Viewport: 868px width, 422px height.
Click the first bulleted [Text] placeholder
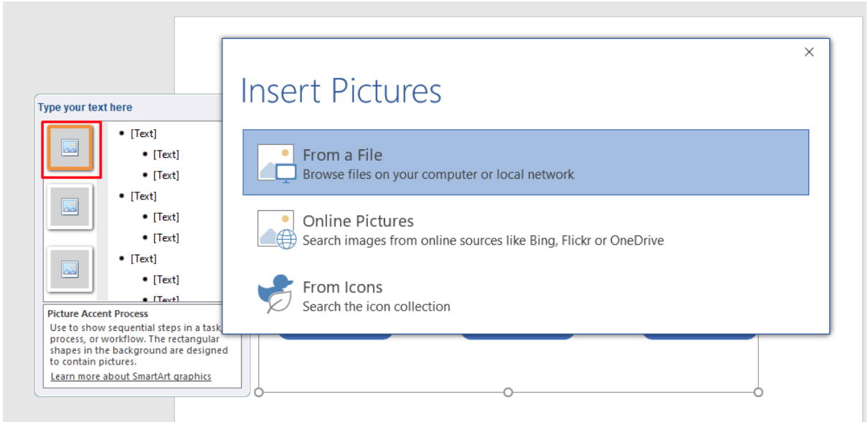tap(143, 133)
